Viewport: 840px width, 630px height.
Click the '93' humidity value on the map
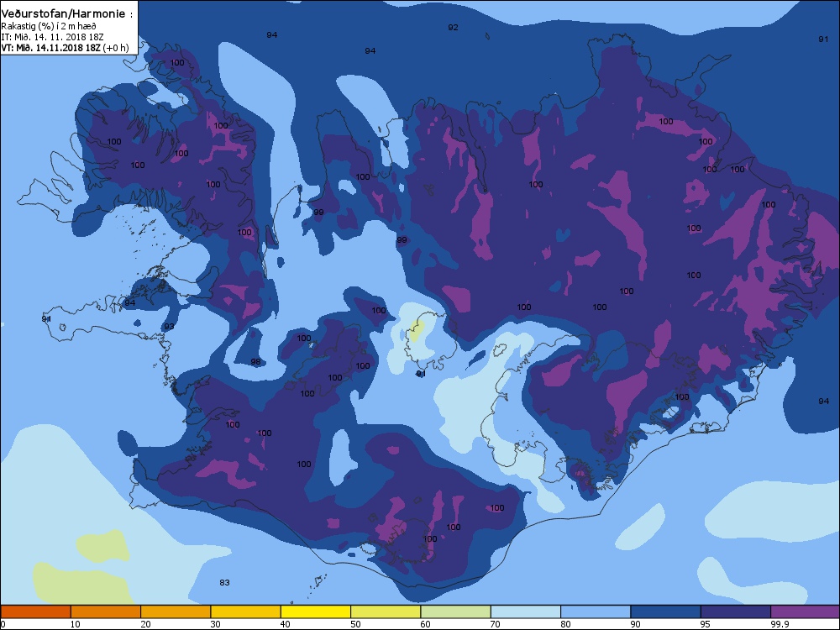click(170, 326)
